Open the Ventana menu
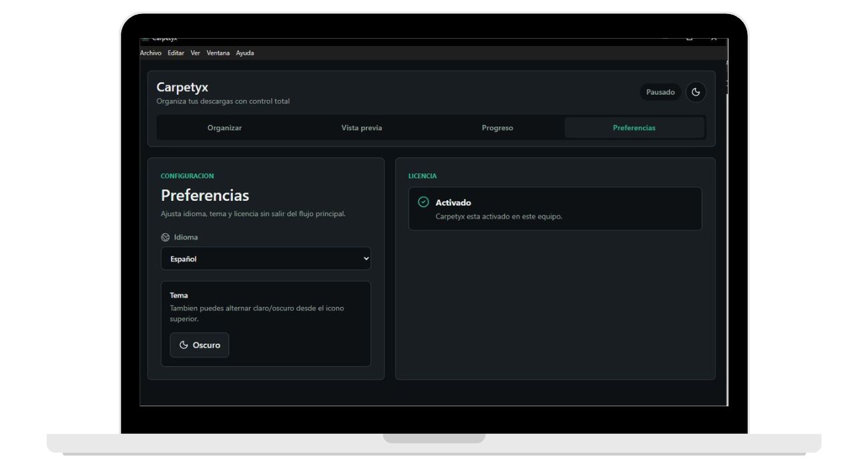This screenshot has height=467, width=868. pos(218,53)
